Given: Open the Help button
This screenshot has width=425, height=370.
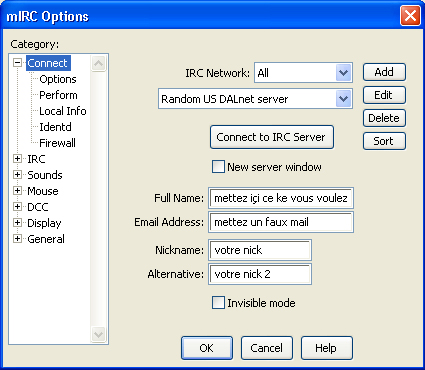Looking at the screenshot, I should click(326, 348).
